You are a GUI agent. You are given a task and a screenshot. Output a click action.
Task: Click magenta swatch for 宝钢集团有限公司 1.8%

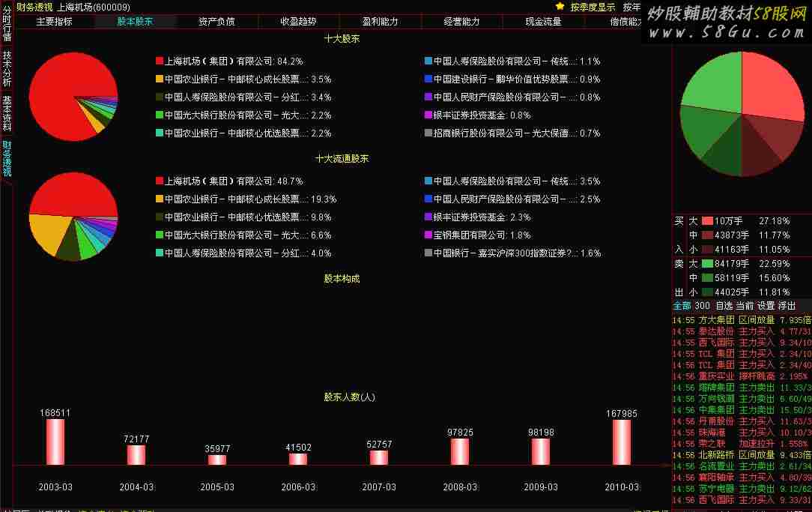click(428, 235)
